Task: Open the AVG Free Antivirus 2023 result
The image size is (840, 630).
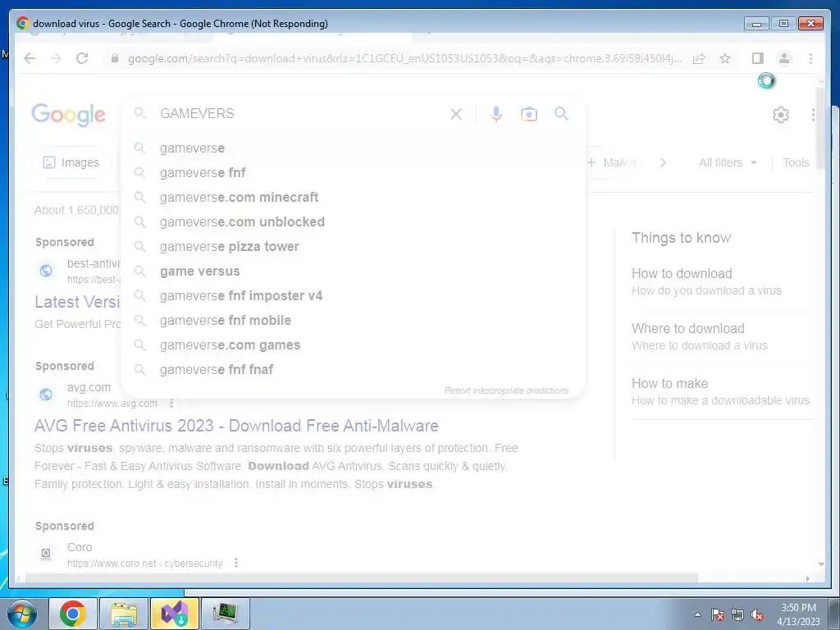Action: pyautogui.click(x=236, y=426)
